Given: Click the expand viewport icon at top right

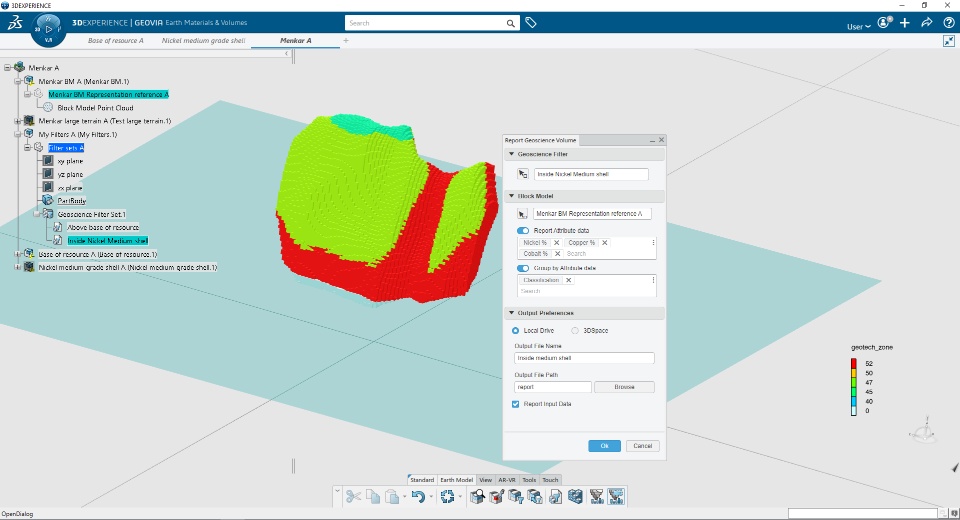Looking at the screenshot, I should (x=949, y=41).
